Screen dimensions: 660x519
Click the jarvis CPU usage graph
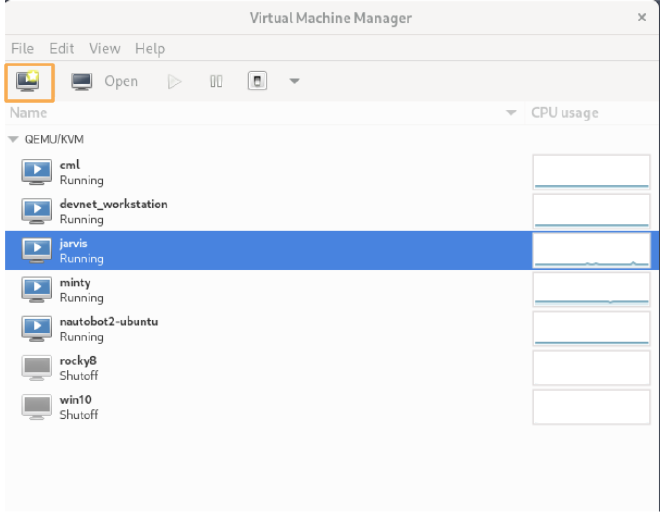click(591, 250)
